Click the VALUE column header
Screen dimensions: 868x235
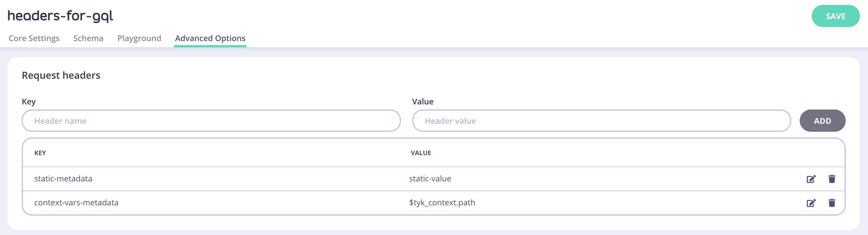421,153
